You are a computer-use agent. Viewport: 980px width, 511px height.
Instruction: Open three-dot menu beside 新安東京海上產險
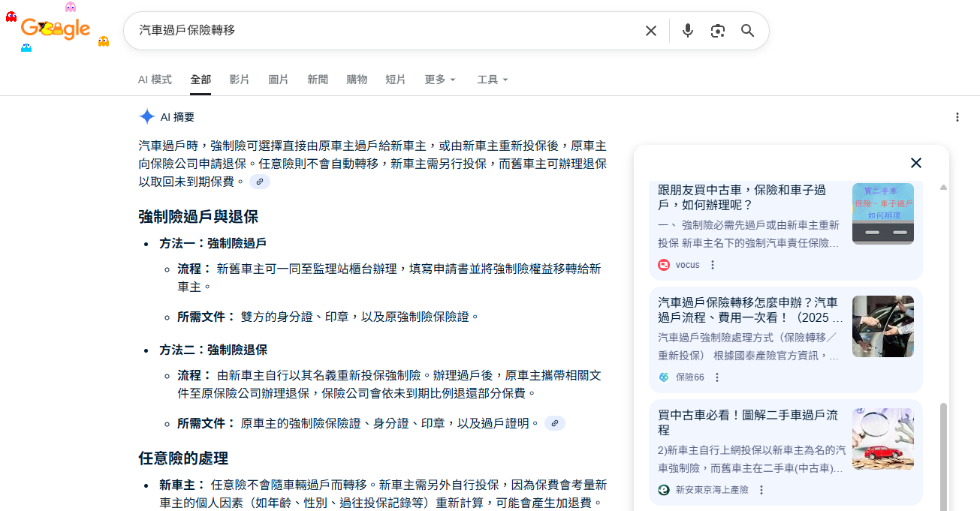tap(761, 490)
